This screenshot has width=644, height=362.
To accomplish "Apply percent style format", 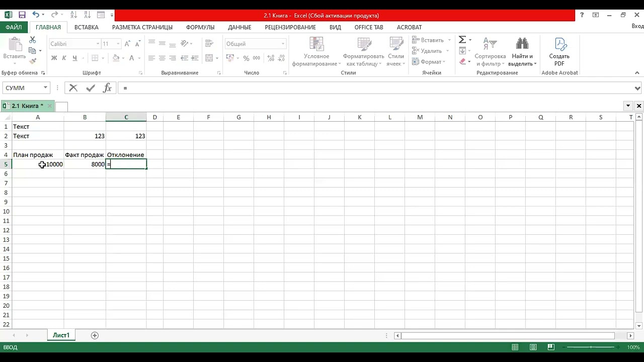I will 246,58.
